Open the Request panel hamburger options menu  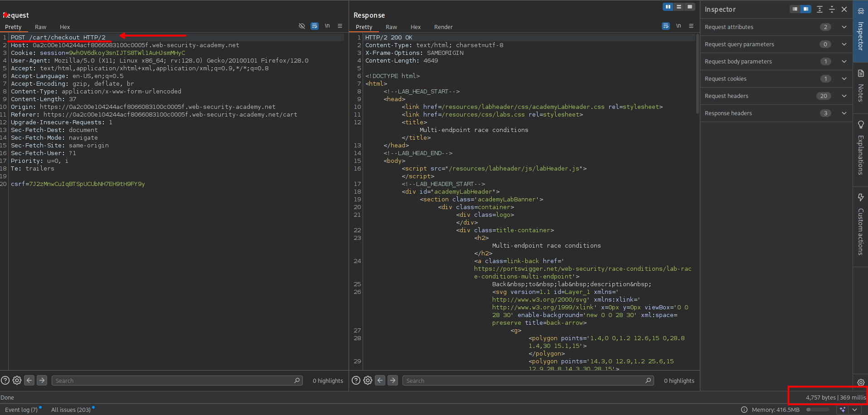(340, 26)
